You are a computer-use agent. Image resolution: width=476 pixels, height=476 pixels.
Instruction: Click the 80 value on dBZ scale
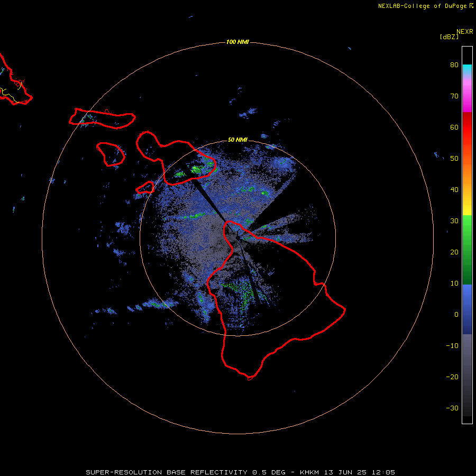click(x=454, y=65)
